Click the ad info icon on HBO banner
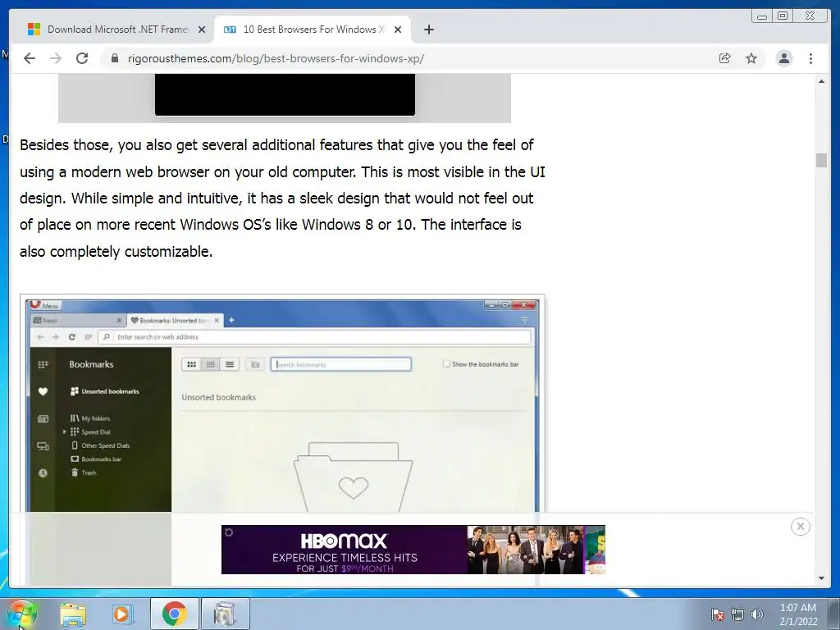The image size is (840, 630). tap(229, 532)
